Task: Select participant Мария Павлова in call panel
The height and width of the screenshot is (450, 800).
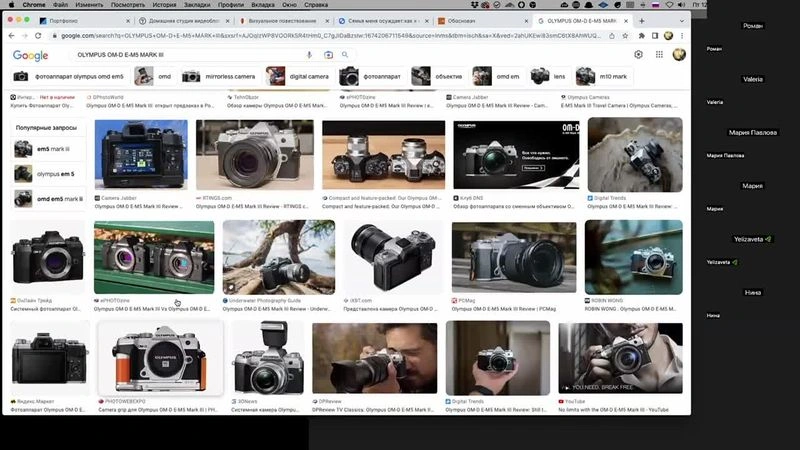Action: (753, 133)
